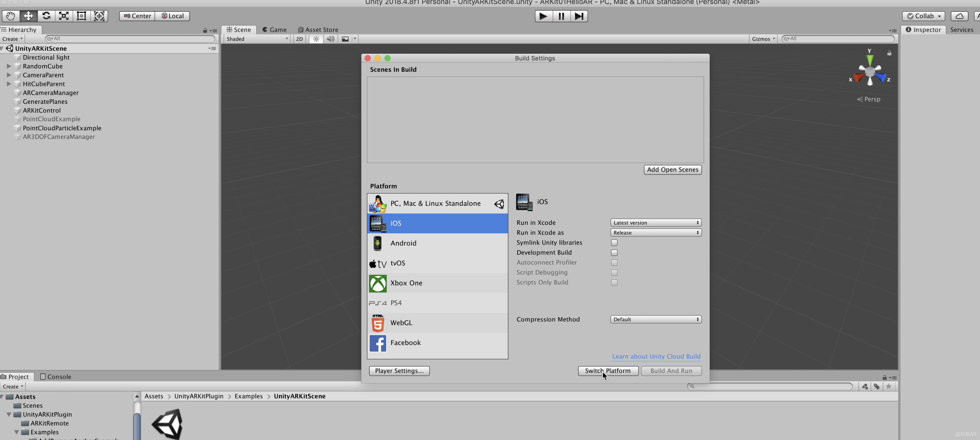Start Play mode

(544, 16)
